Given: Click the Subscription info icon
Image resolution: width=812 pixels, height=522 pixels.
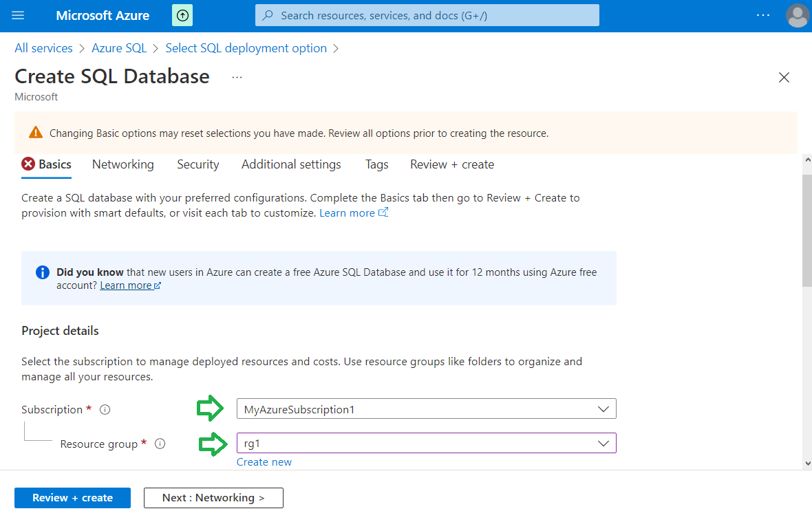Looking at the screenshot, I should (x=105, y=410).
